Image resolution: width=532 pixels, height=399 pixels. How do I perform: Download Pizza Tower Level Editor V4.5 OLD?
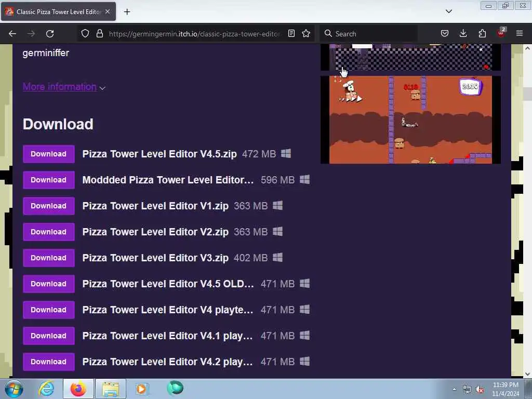click(48, 284)
